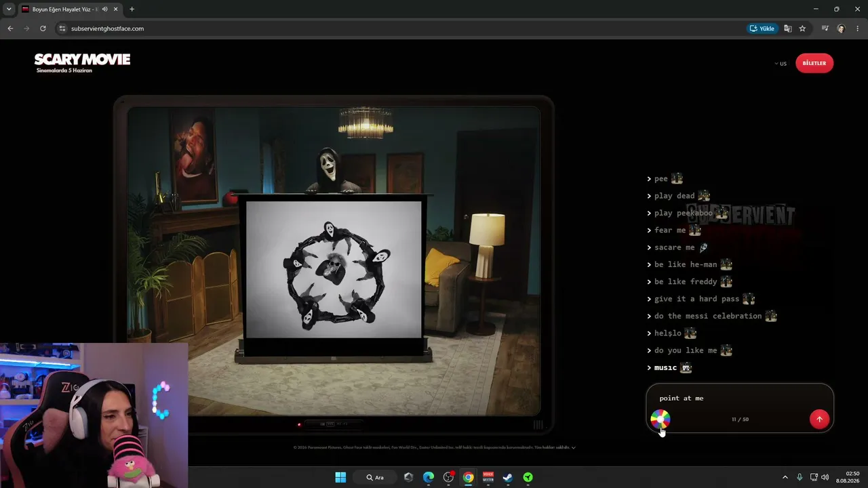Open the volume tray icon

point(825,477)
